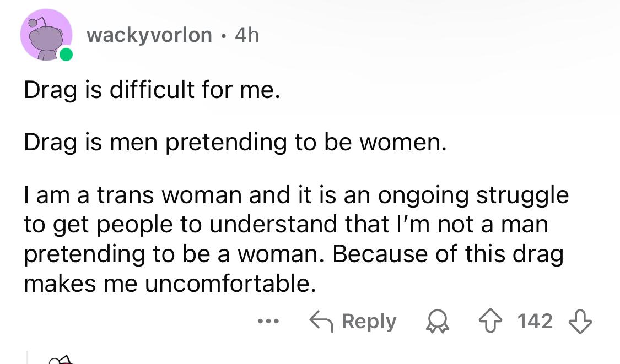Open wackyvorlon's avatar image

46,34
